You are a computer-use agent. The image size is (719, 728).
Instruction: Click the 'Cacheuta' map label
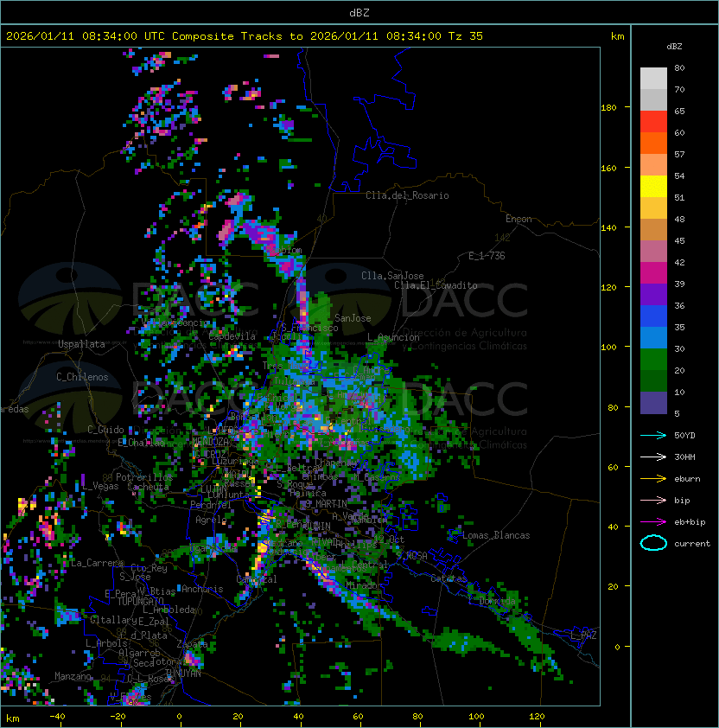coord(148,487)
